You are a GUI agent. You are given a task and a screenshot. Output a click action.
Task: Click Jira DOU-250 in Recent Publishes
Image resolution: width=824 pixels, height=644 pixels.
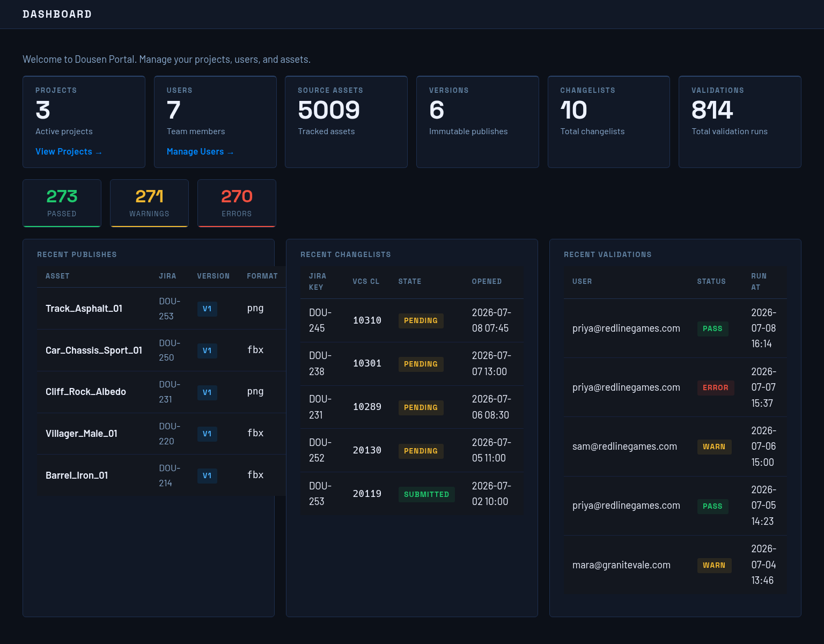coord(170,350)
